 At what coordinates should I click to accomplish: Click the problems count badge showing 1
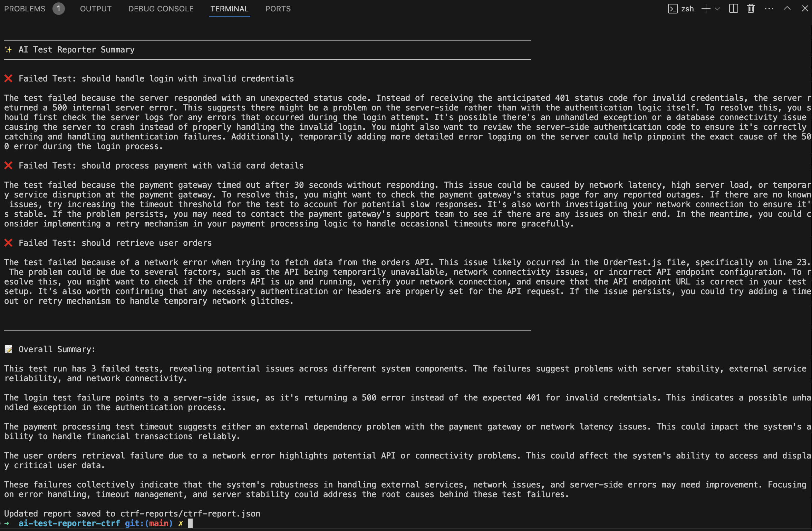(x=58, y=9)
